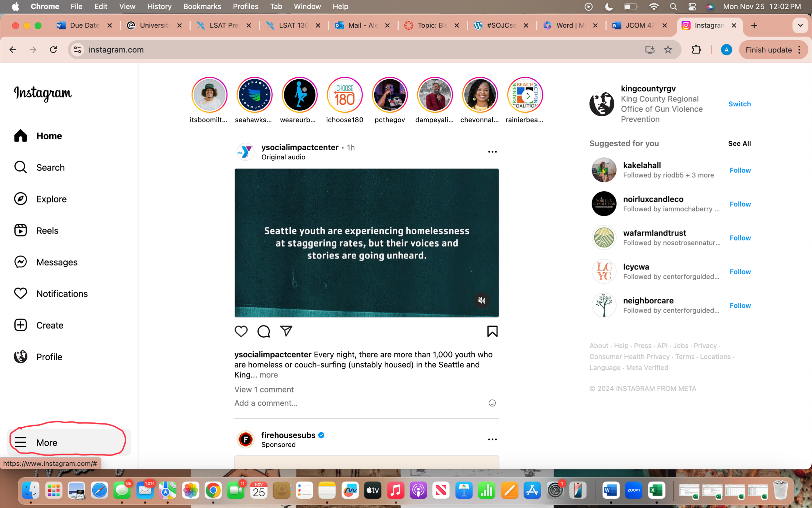Open the Chrome extensions puzzle icon
Screen dimensions: 812x508
697,50
